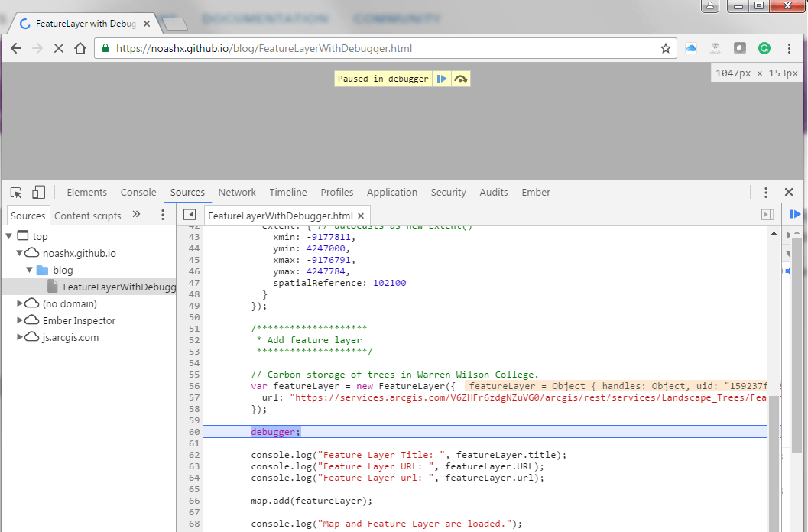Hide the navigator sidebar pane

190,216
